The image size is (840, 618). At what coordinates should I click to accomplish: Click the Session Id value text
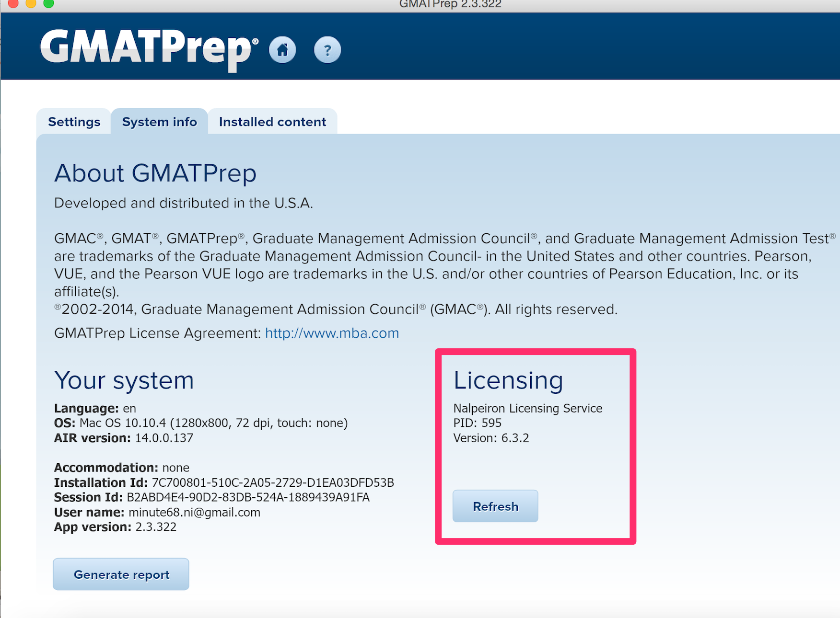pyautogui.click(x=248, y=497)
